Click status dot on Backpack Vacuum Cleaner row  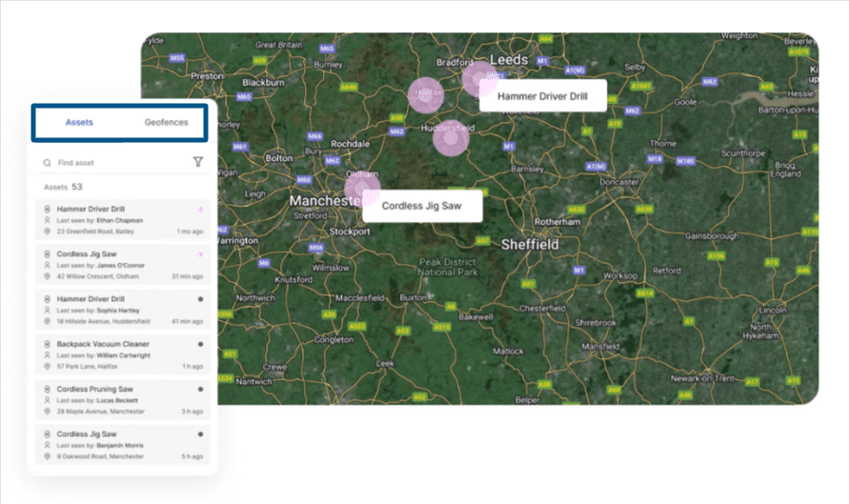pyautogui.click(x=200, y=344)
